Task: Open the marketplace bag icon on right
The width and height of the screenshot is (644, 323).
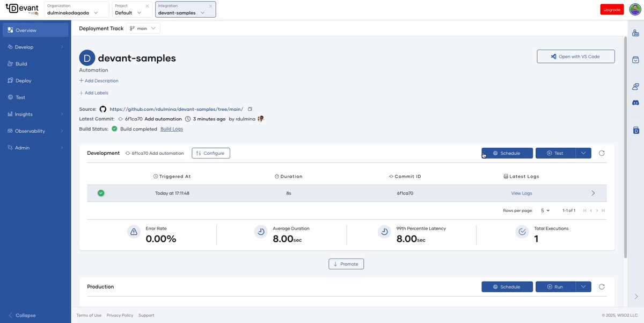Action: [x=636, y=60]
